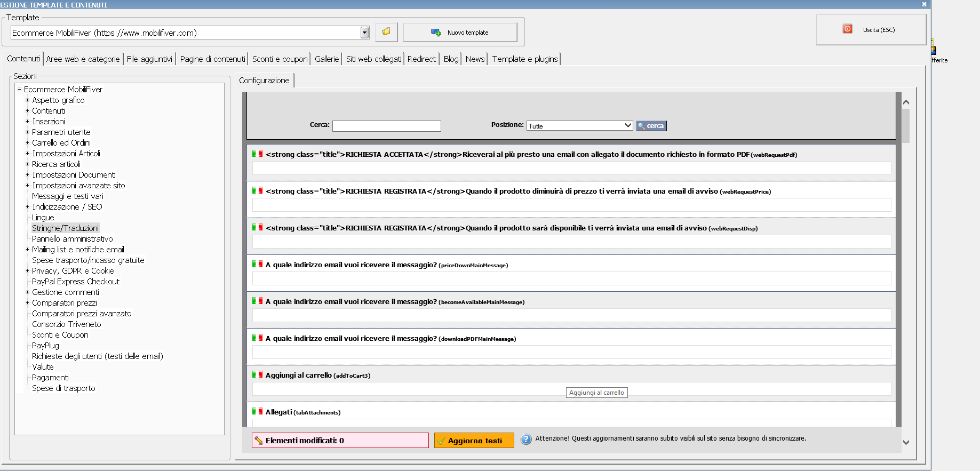Open the News tab
Image resolution: width=980 pixels, height=471 pixels.
pyautogui.click(x=475, y=59)
